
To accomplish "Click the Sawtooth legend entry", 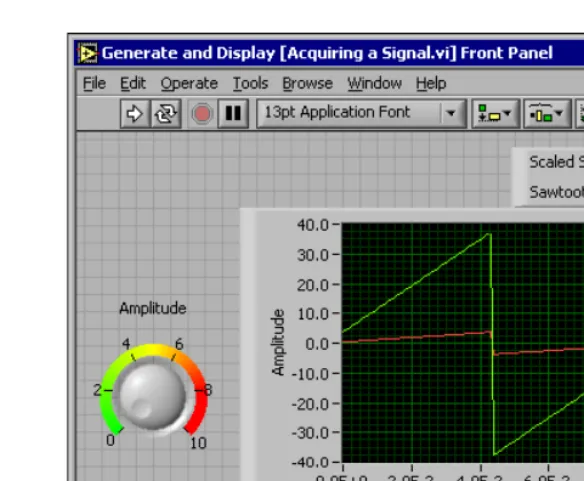I will [556, 192].
